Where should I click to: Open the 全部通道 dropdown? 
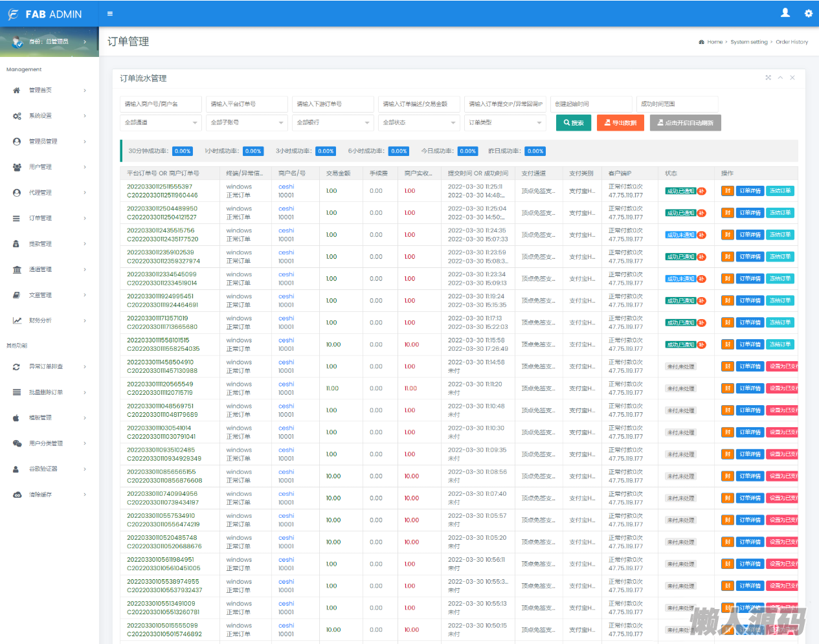click(161, 123)
